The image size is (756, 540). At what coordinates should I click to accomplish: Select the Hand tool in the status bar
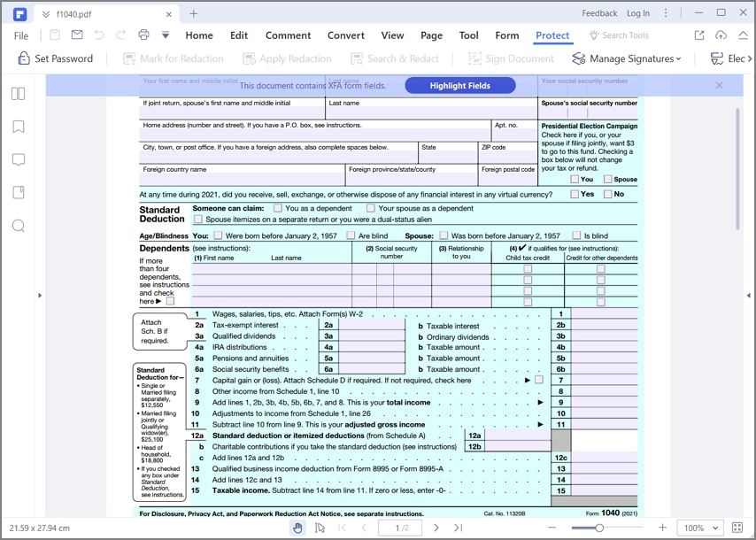pos(298,528)
